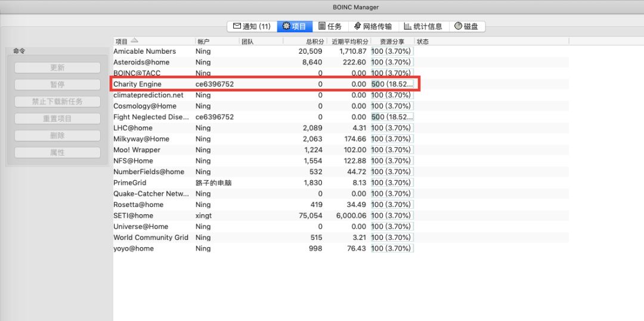Click the LHC@home total credit 2,089
Image resolution: width=644 pixels, height=321 pixels.
pos(312,128)
